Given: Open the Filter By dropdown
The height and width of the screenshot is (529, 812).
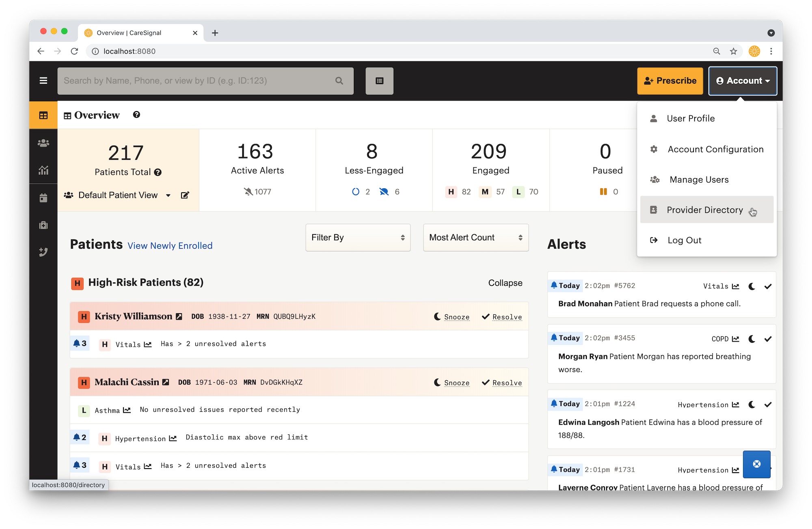Looking at the screenshot, I should pyautogui.click(x=358, y=237).
